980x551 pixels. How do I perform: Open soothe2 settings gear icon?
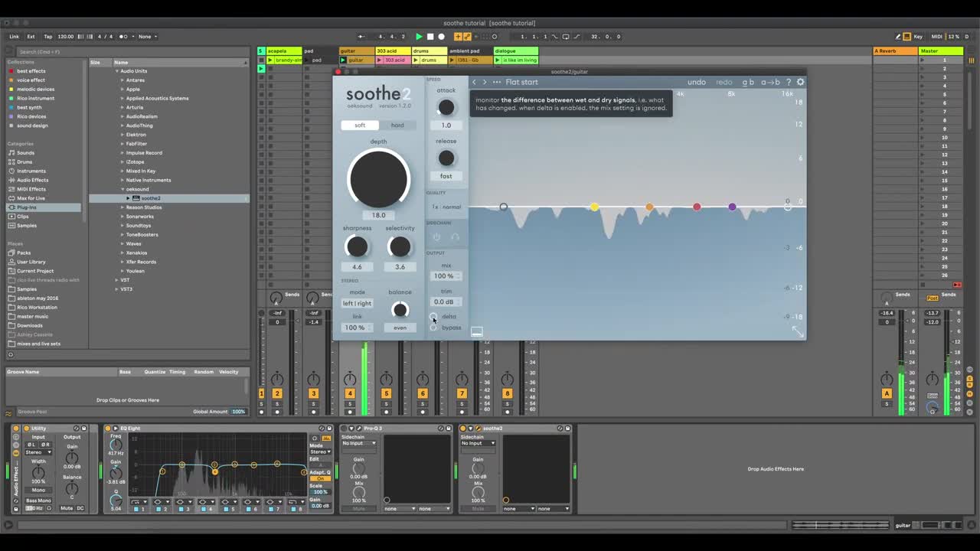point(801,82)
